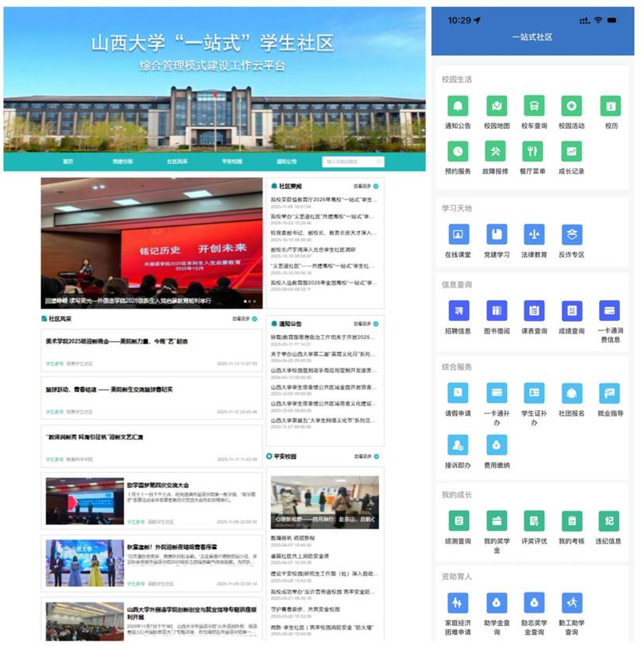644x646 pixels.
Task: Open the 餐厅菜单 dining icon
Action: click(534, 151)
